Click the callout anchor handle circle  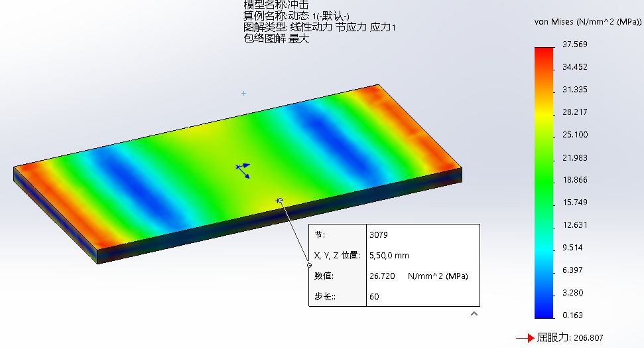(x=309, y=266)
